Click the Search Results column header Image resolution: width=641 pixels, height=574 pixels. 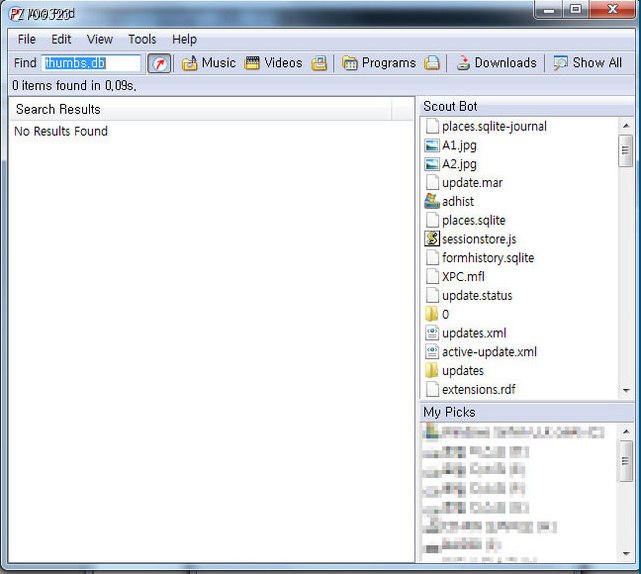[x=212, y=109]
